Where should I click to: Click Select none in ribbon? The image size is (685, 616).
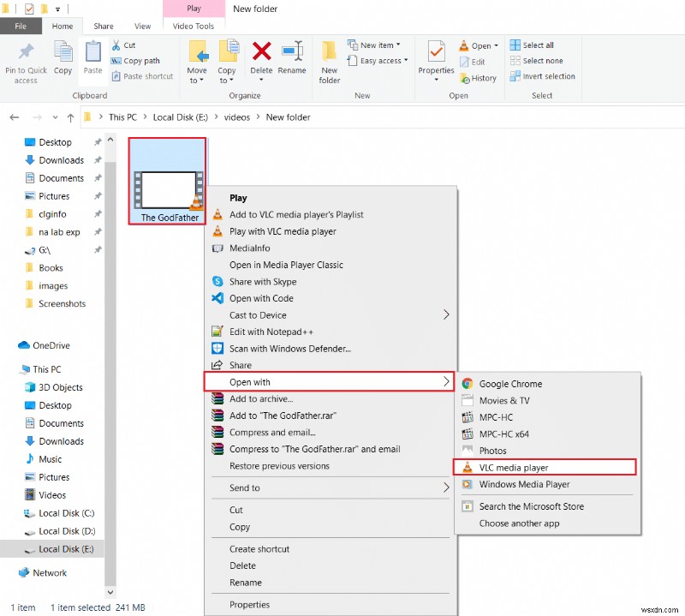[x=536, y=61]
